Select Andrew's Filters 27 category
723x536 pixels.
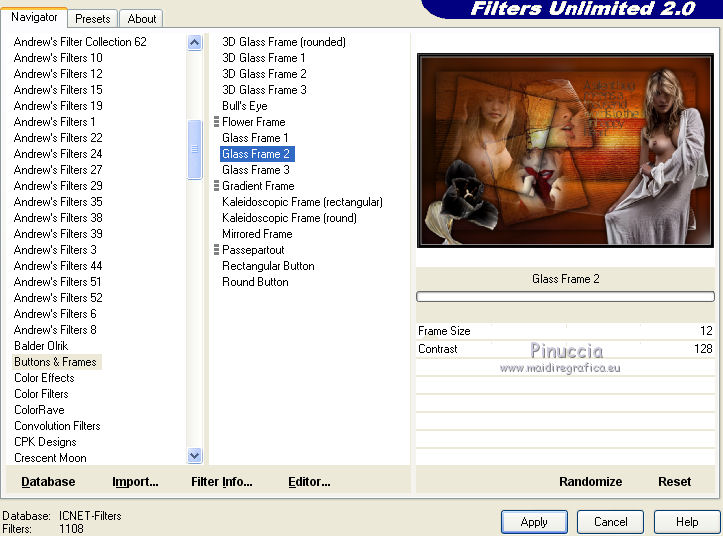tap(58, 170)
